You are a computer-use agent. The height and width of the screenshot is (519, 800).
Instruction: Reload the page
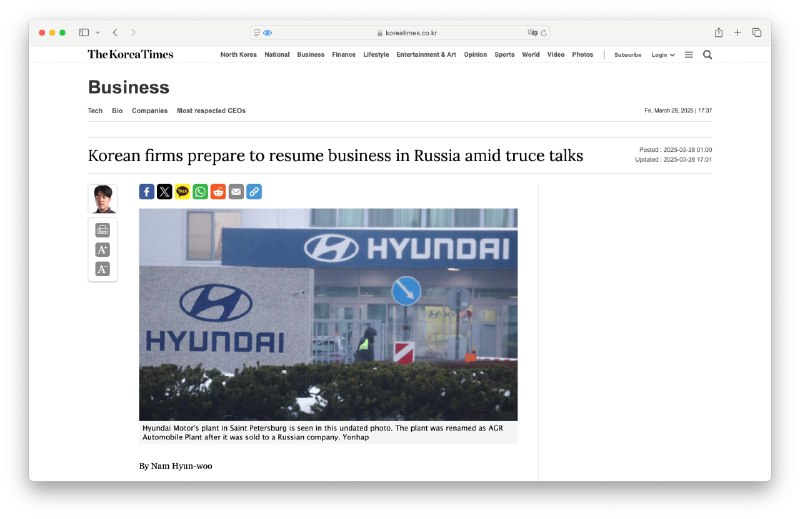point(544,33)
